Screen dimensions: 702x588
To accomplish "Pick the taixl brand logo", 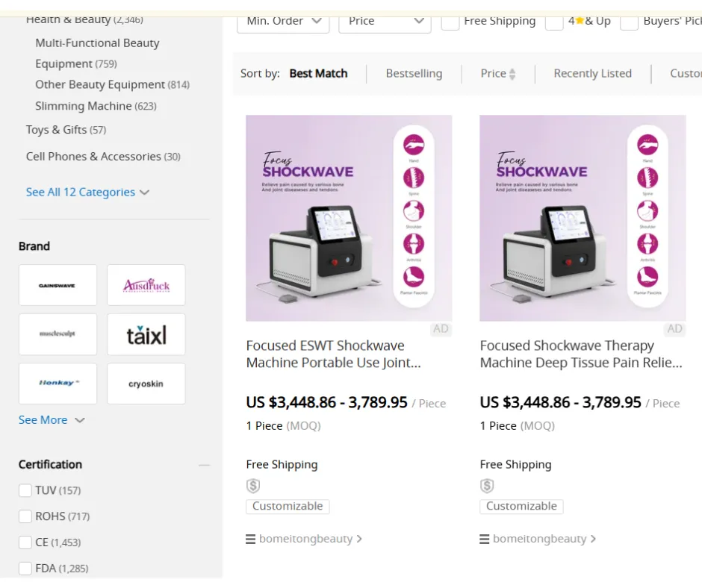I will click(x=146, y=334).
